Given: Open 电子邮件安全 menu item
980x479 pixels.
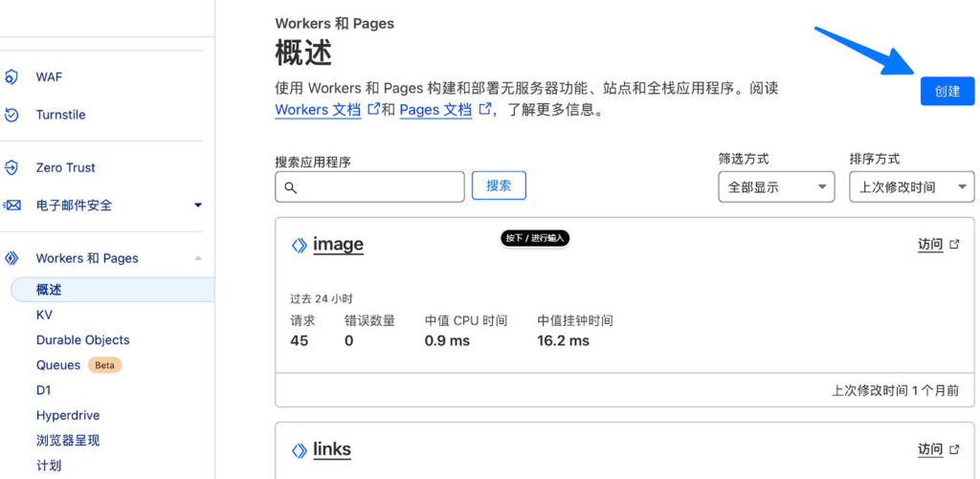Looking at the screenshot, I should (x=74, y=205).
